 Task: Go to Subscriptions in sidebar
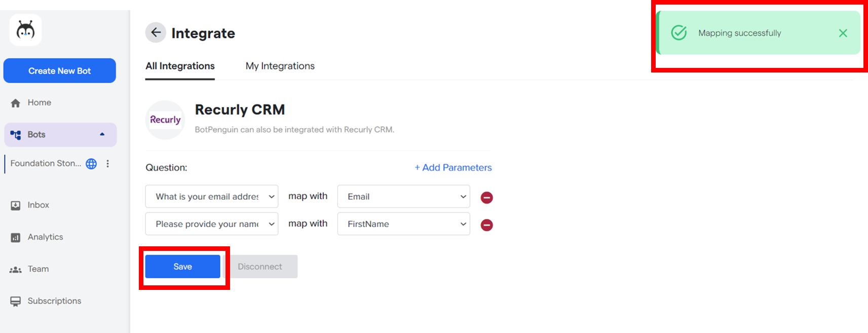[54, 301]
